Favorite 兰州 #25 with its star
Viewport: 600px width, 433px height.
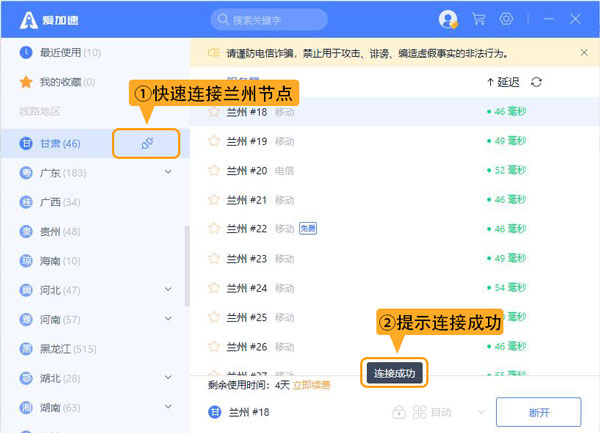tap(214, 317)
